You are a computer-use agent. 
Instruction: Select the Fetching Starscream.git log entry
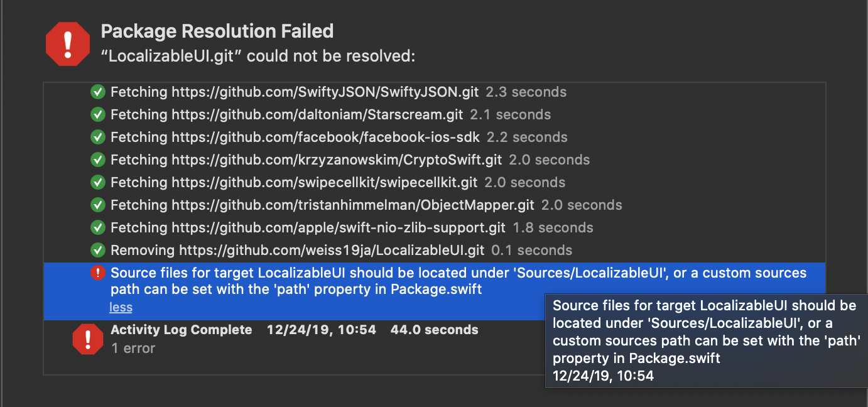[286, 115]
